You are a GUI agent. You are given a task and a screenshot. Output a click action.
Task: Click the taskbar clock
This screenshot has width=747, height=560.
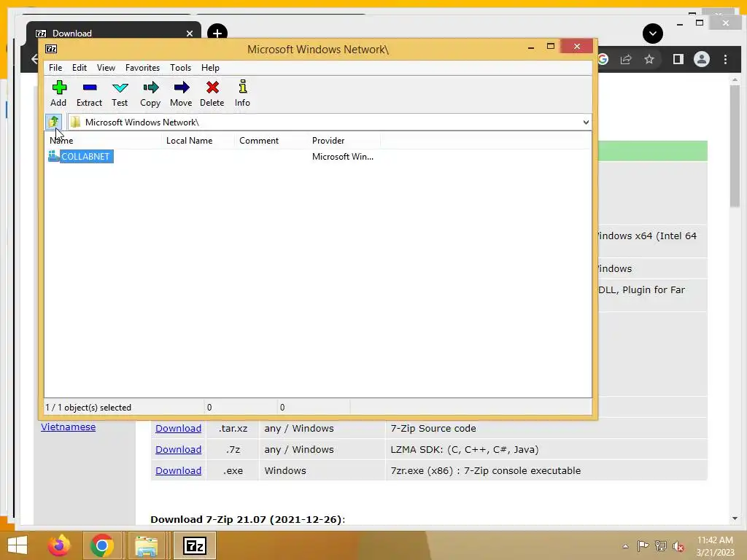click(715, 546)
